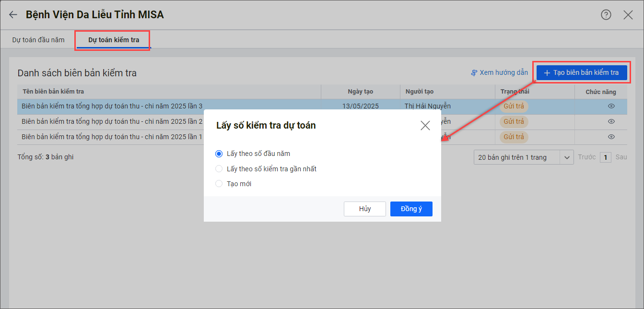Expand the 20 bản ghi trên 1 trang dropdown

coord(567,157)
